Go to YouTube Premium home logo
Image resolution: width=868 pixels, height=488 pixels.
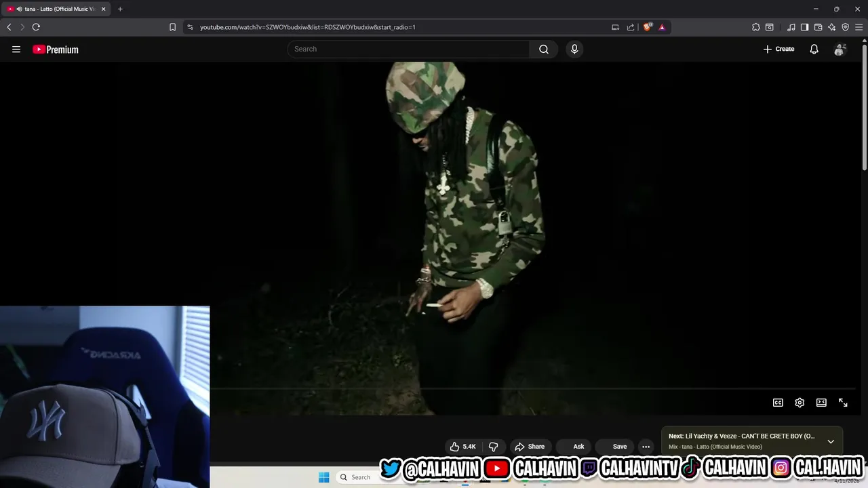coord(56,49)
